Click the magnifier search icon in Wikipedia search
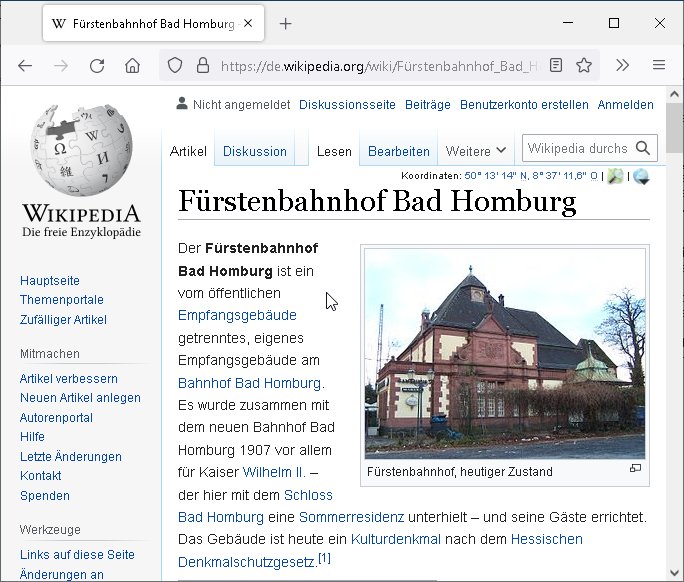Image resolution: width=684 pixels, height=582 pixels. (x=643, y=148)
